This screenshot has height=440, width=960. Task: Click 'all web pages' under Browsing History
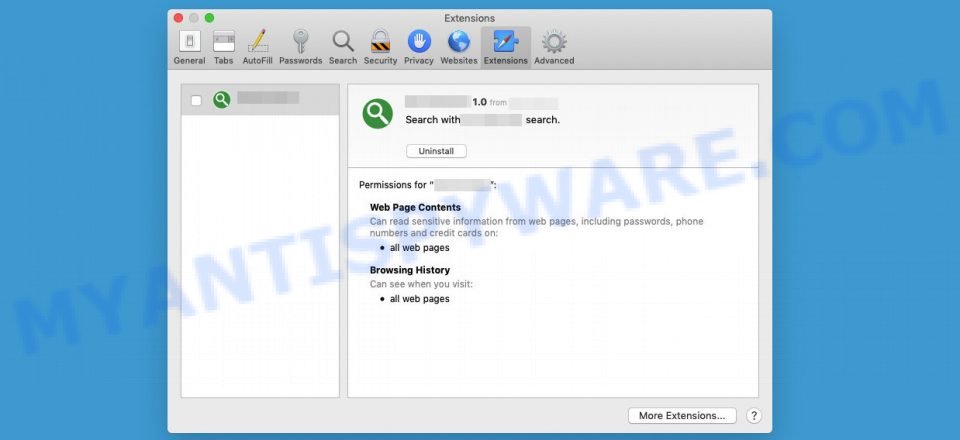coord(419,299)
